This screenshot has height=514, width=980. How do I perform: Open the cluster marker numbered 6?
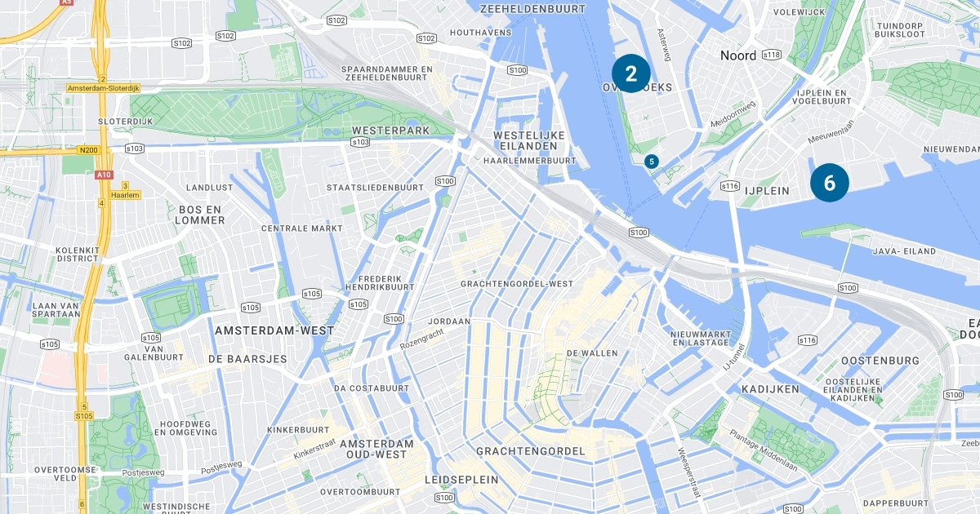pos(829,183)
